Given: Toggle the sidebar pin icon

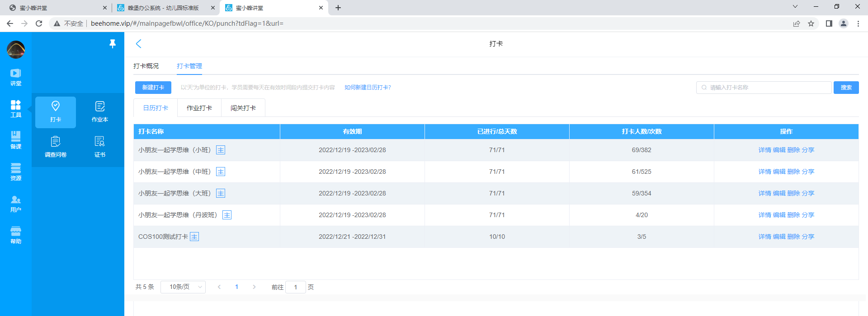Looking at the screenshot, I should point(113,43).
